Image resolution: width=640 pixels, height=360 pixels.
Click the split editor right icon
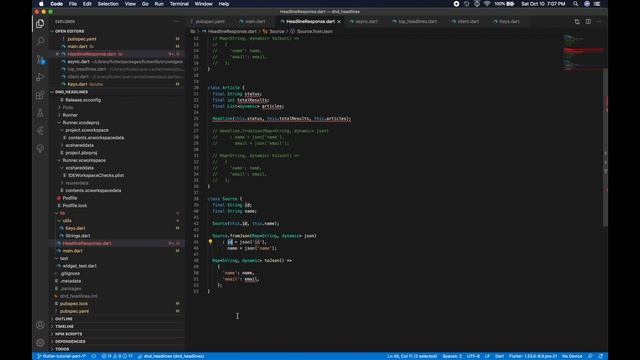click(588, 22)
